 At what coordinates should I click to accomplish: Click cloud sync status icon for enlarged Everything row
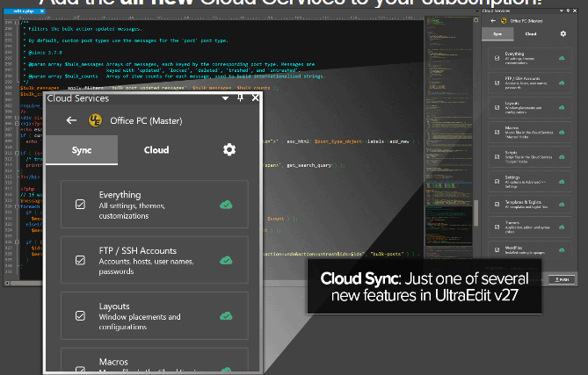point(226,205)
